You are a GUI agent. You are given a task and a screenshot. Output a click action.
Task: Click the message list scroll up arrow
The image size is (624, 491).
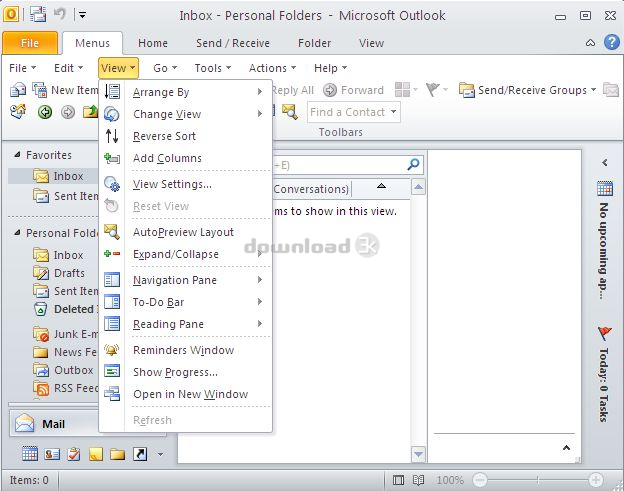418,187
